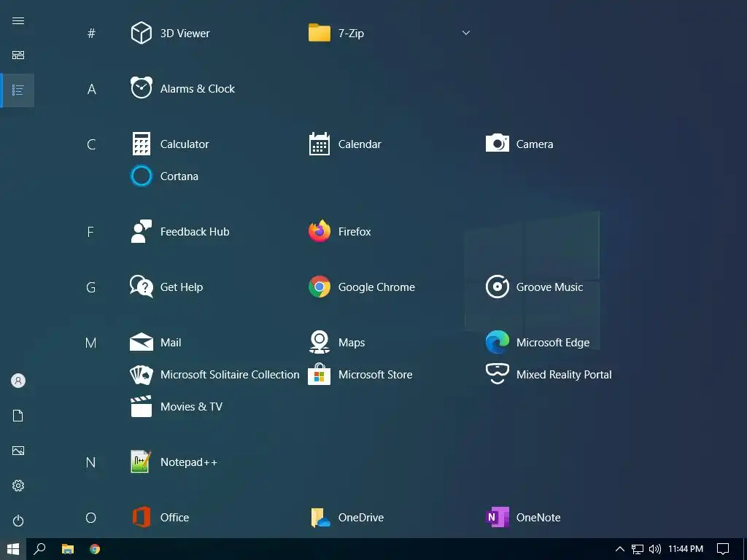747x560 pixels.
Task: Open network status tray icon
Action: pyautogui.click(x=637, y=549)
